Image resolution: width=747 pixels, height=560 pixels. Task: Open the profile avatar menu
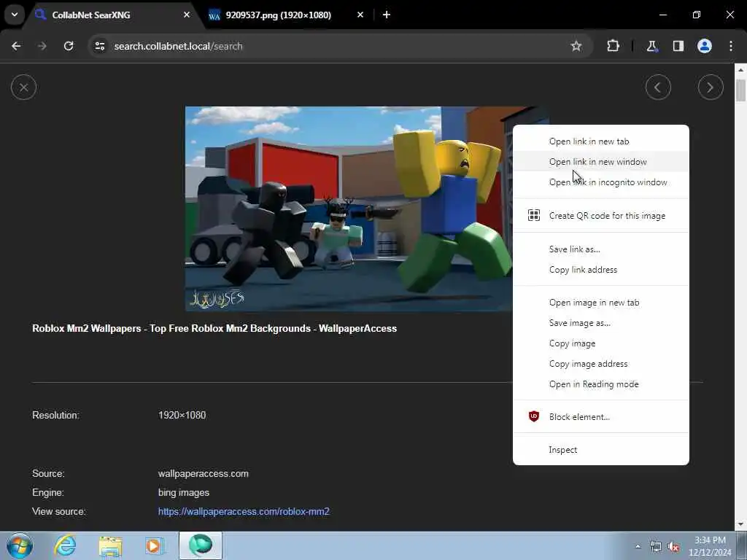[x=704, y=46]
